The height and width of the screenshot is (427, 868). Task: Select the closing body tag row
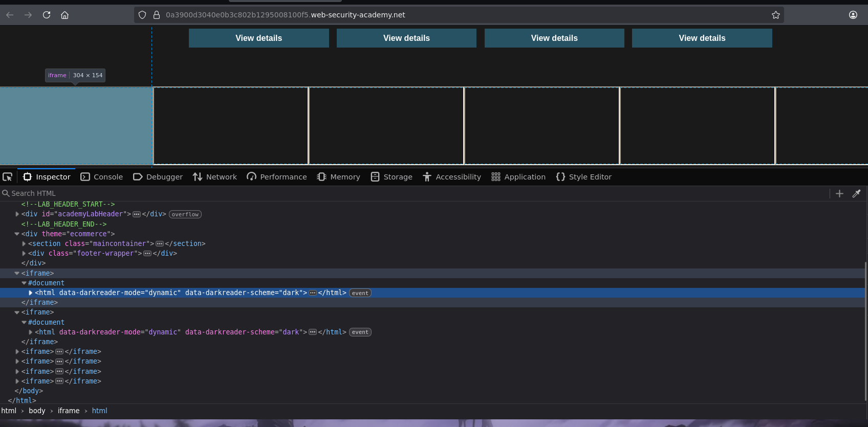click(x=29, y=391)
